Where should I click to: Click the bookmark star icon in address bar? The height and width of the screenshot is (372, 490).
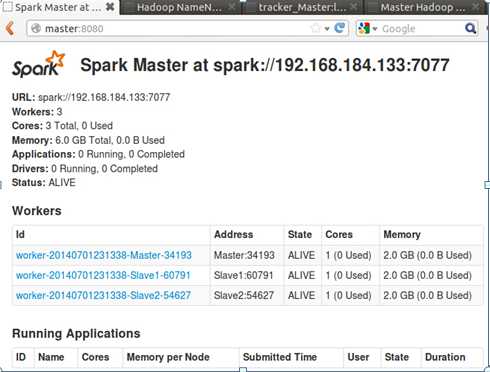click(315, 28)
